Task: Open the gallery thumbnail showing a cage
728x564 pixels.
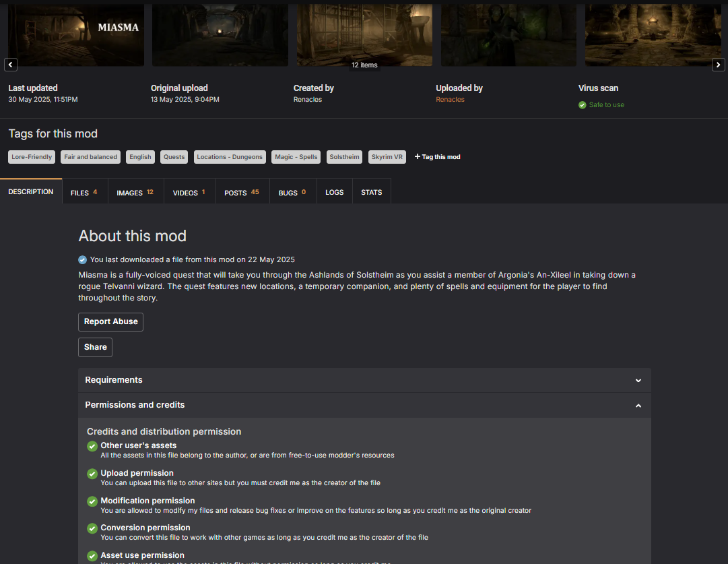Action: (x=364, y=35)
